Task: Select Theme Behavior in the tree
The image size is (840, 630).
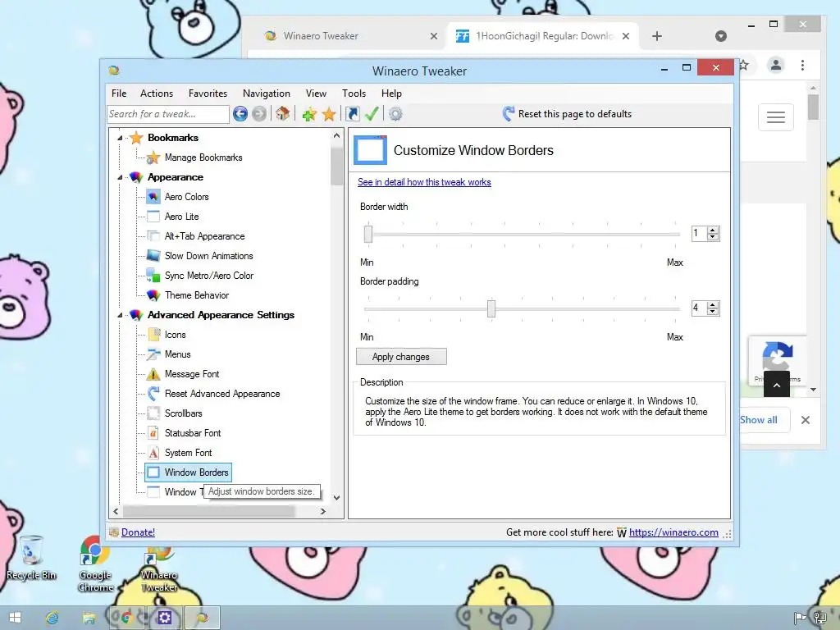Action: (197, 295)
